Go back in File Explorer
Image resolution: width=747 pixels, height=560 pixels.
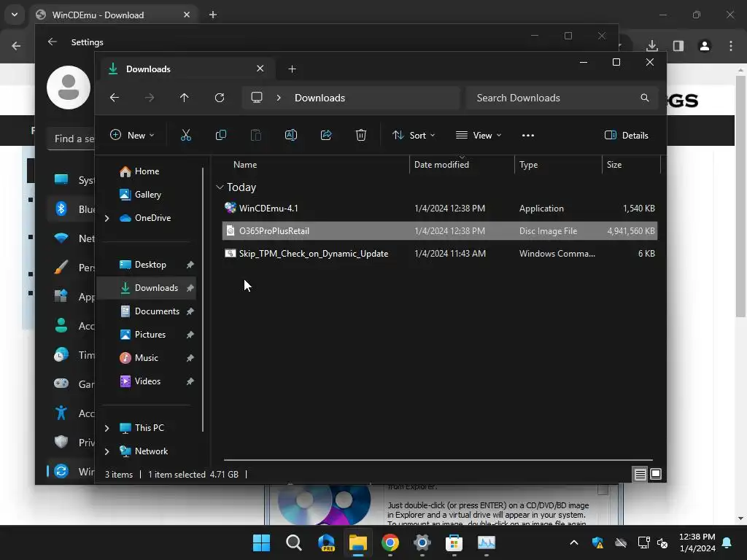115,98
